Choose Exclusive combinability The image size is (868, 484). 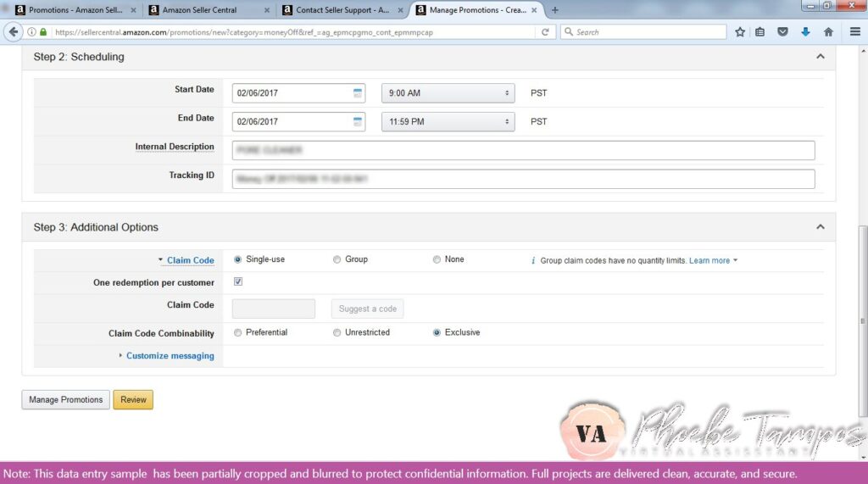tap(437, 332)
